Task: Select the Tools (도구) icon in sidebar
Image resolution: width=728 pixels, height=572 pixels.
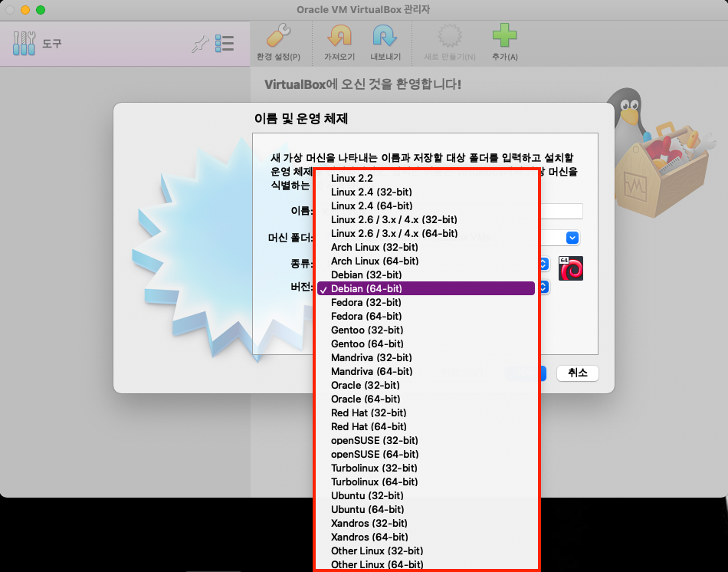Action: tap(25, 44)
